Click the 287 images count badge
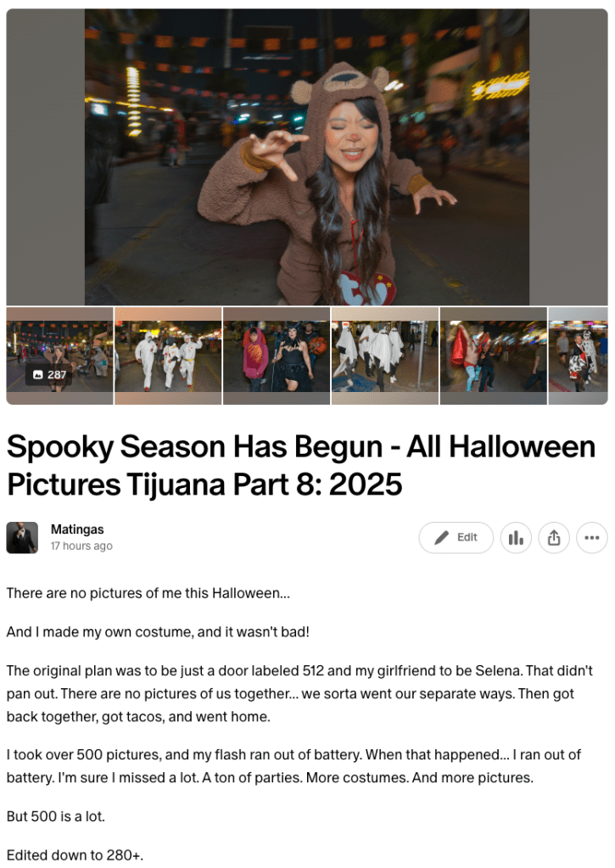Viewport: 615px width, 868px height. click(48, 375)
